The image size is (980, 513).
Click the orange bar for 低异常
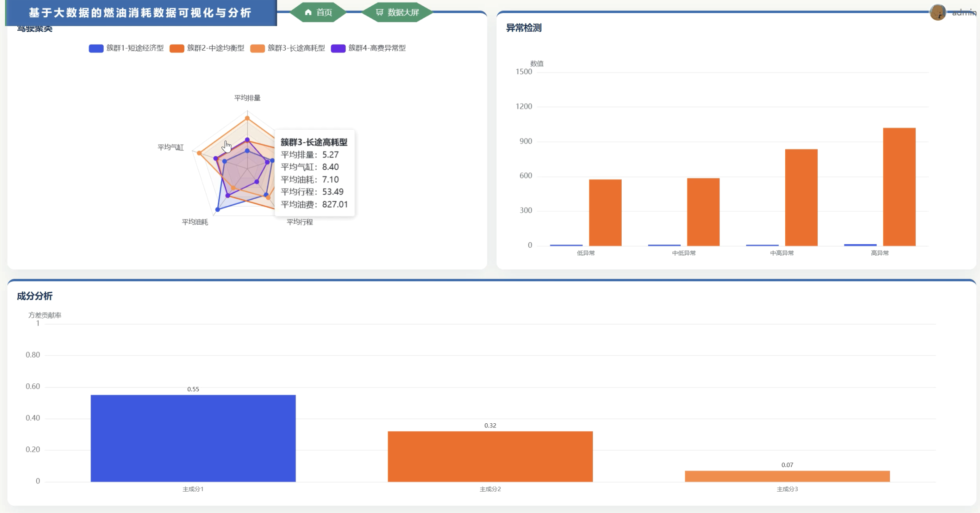click(x=605, y=213)
